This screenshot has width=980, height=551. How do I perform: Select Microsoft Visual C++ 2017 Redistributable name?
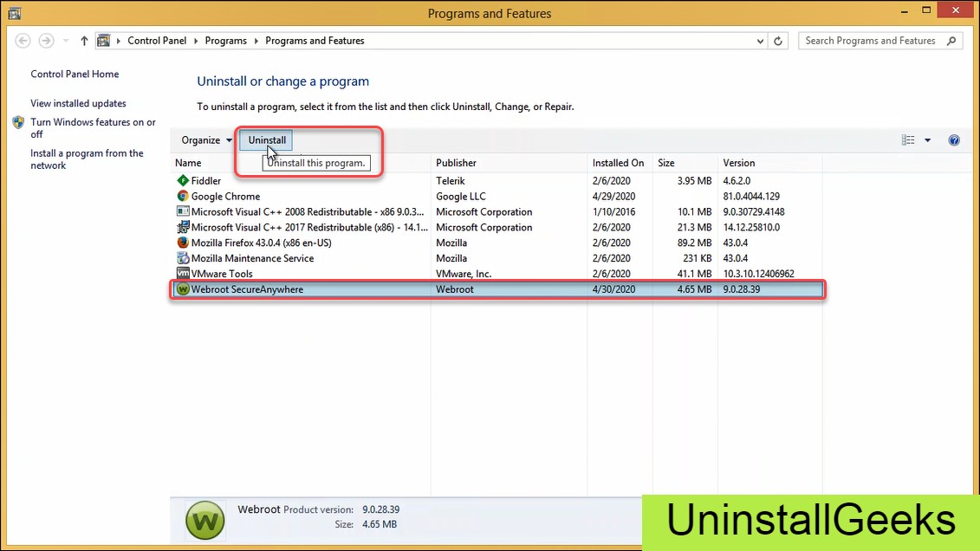pos(309,227)
